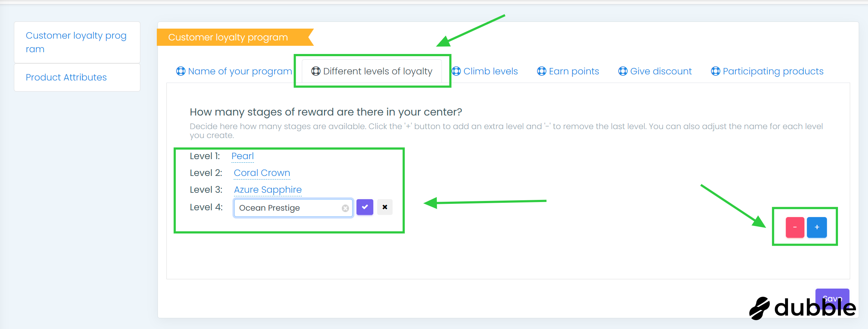Confirm the Level 4 name with checkmark

(365, 207)
